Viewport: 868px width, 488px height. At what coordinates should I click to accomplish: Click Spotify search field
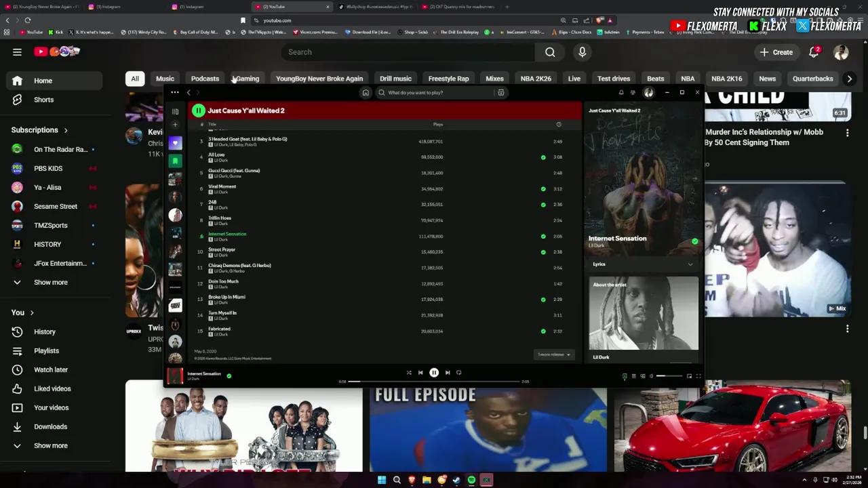pos(441,93)
